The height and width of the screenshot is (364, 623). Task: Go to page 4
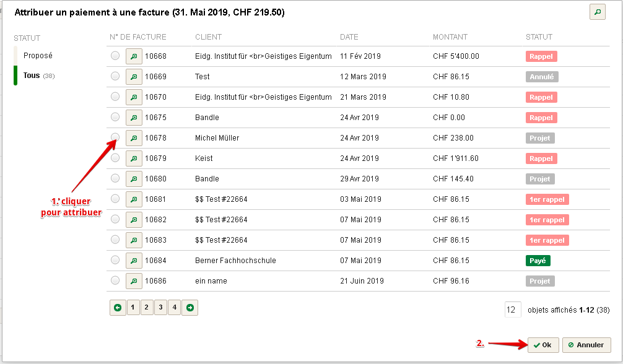click(x=175, y=308)
